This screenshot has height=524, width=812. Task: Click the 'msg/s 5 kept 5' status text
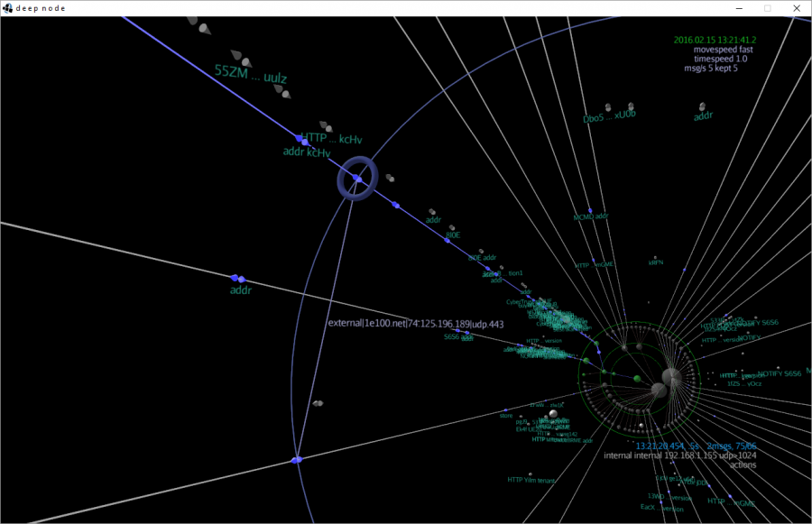[711, 69]
